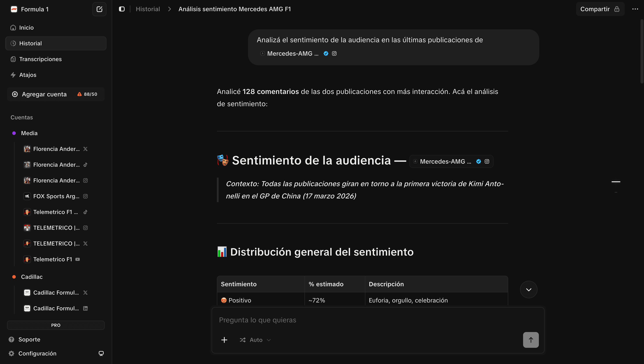Click the feedback chat icon beside Configuración

coord(101,353)
